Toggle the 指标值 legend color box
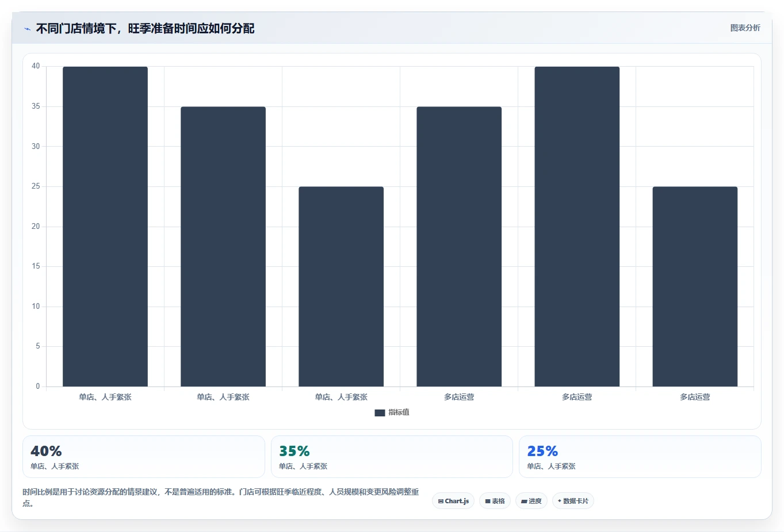Viewport: 784px width, 532px height. (380, 412)
